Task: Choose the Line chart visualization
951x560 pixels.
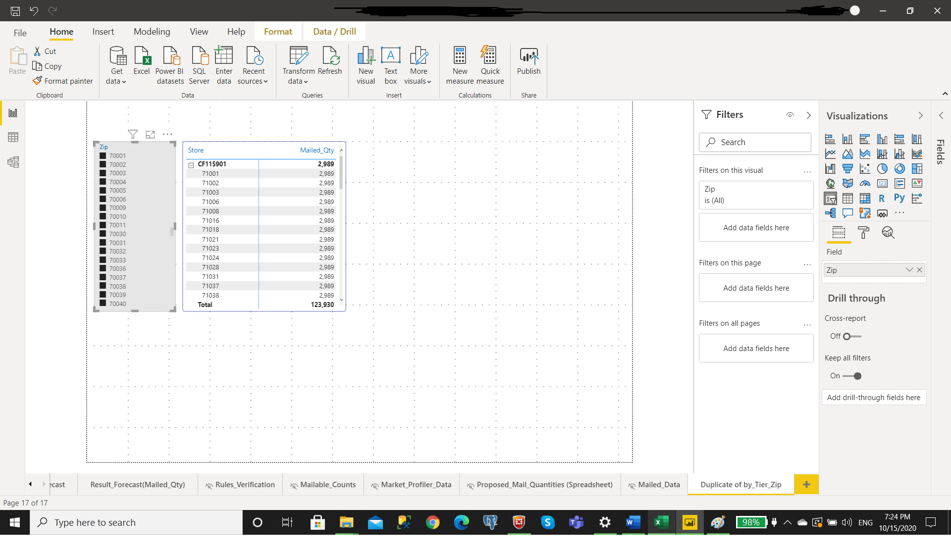Action: pos(830,154)
